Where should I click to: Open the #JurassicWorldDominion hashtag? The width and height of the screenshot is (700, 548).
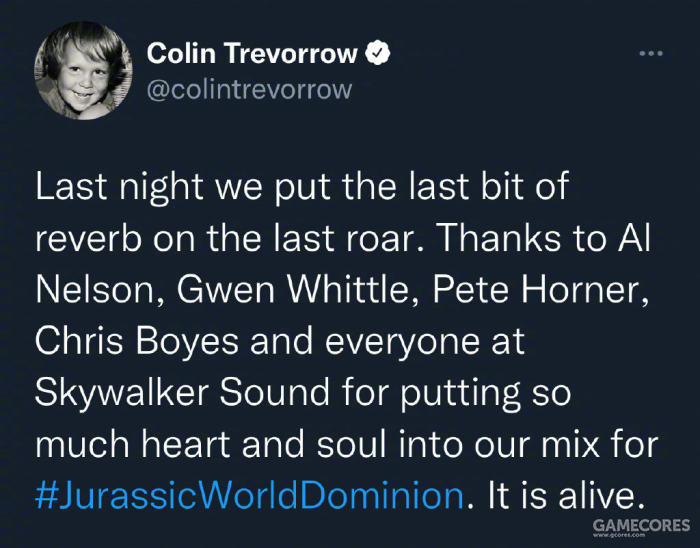(249, 495)
